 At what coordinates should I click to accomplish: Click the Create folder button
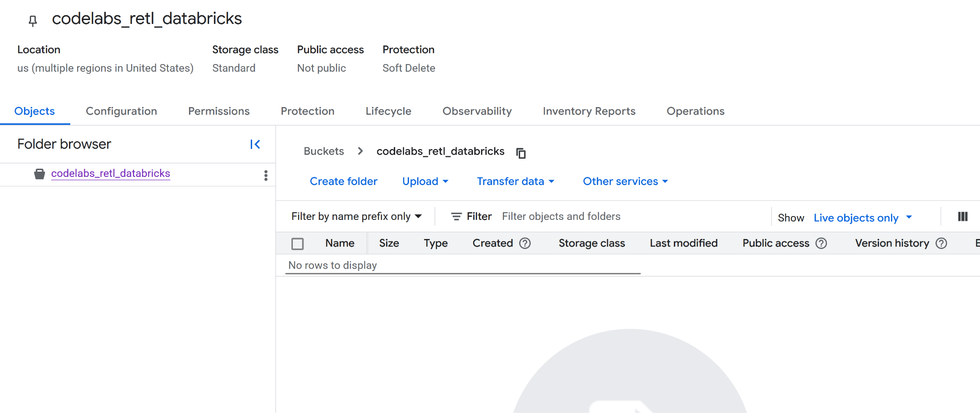coord(344,182)
